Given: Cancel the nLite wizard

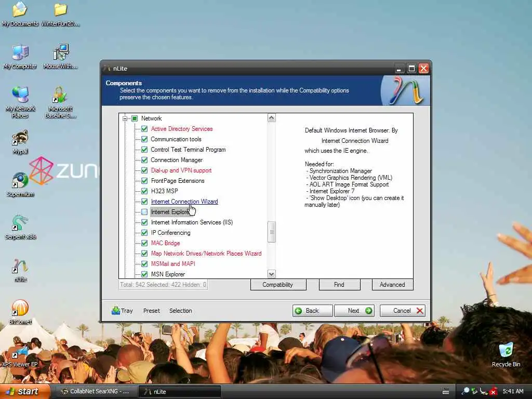Looking at the screenshot, I should tap(403, 311).
